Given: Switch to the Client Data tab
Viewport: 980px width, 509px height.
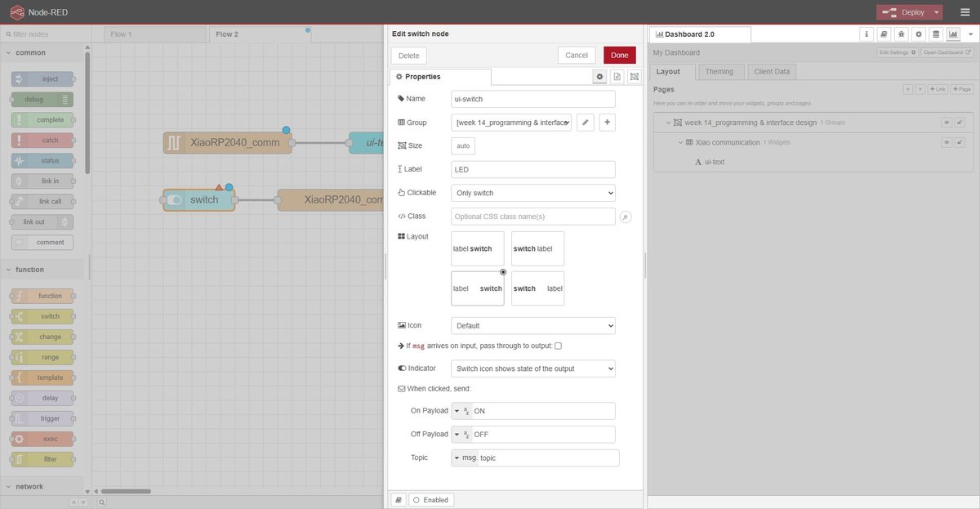Looking at the screenshot, I should click(x=772, y=71).
